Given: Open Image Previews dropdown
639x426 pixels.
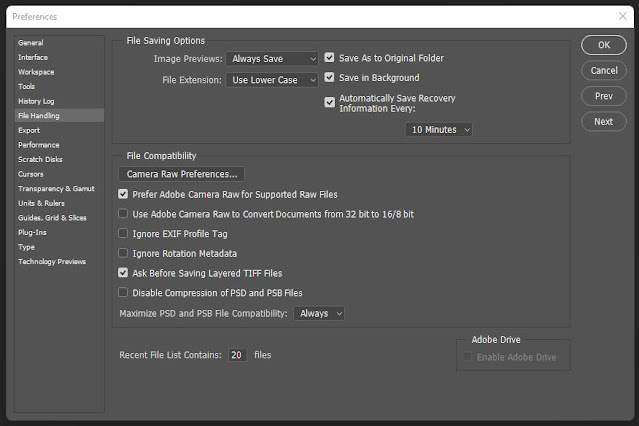Looking at the screenshot, I should pyautogui.click(x=272, y=59).
